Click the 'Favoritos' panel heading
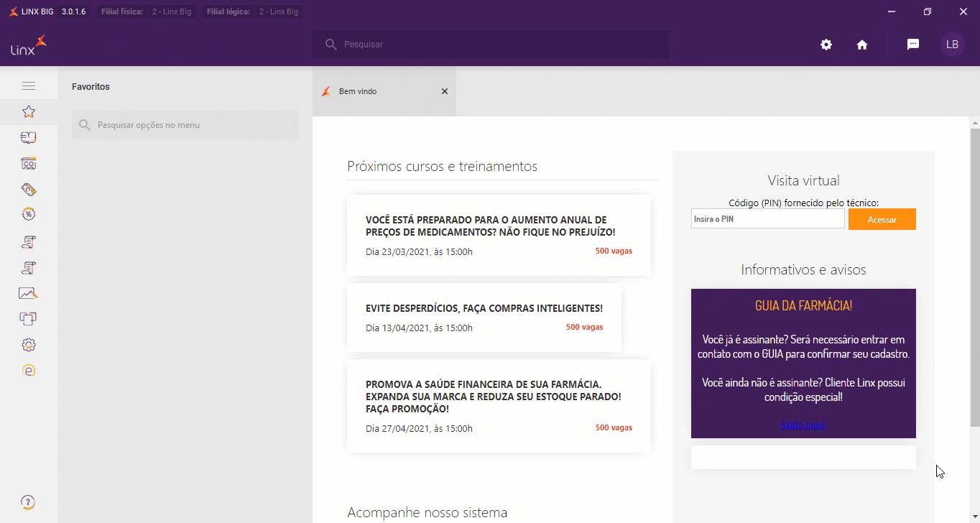The height and width of the screenshot is (523, 980). click(x=91, y=86)
